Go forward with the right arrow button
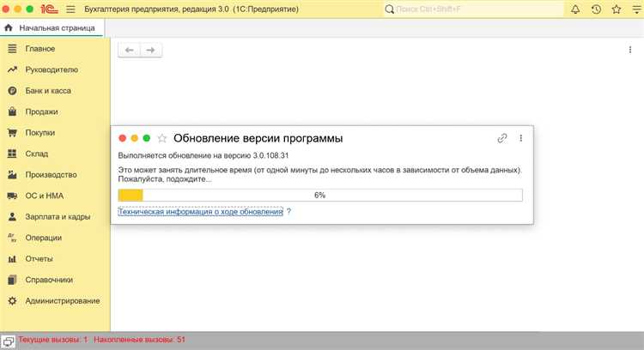The width and height of the screenshot is (644, 350). point(151,50)
